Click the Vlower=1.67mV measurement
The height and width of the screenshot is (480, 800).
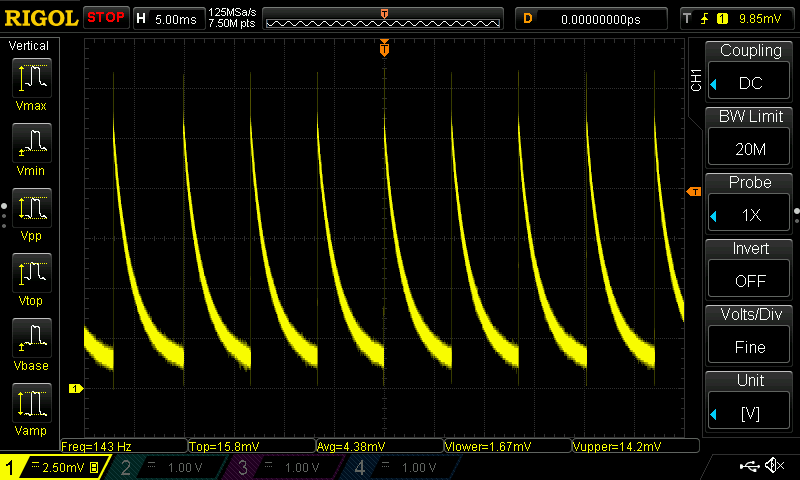click(x=508, y=446)
